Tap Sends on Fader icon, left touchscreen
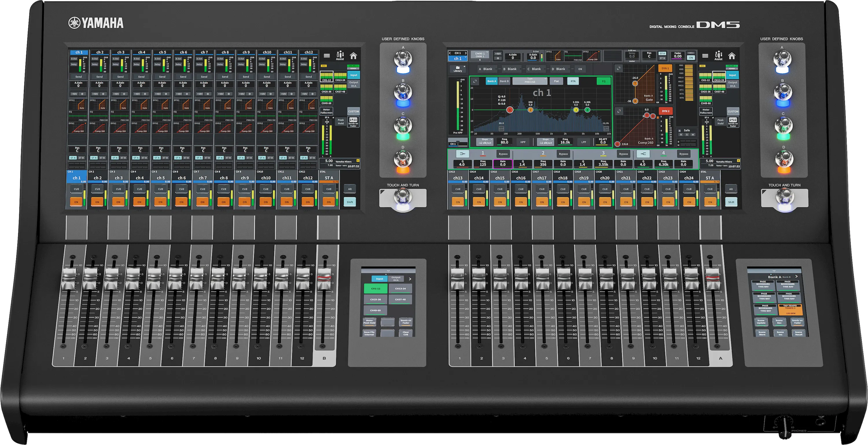868x445 pixels. pyautogui.click(x=353, y=122)
